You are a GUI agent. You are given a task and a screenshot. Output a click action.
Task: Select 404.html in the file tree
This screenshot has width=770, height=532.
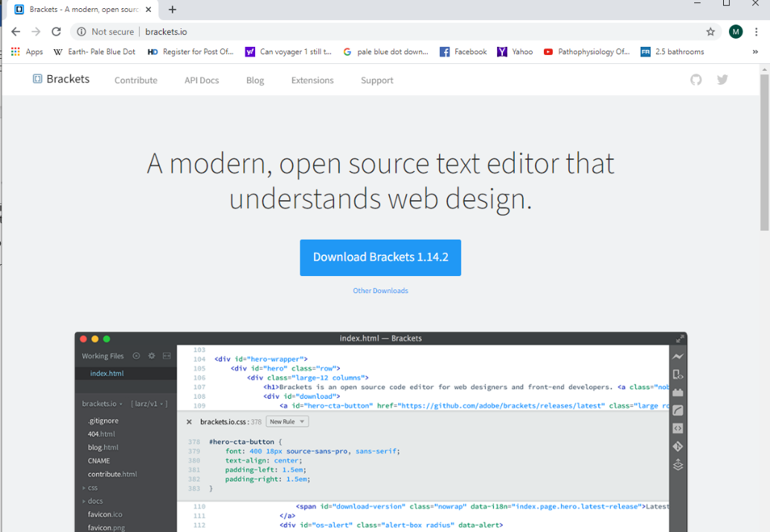[x=101, y=435]
